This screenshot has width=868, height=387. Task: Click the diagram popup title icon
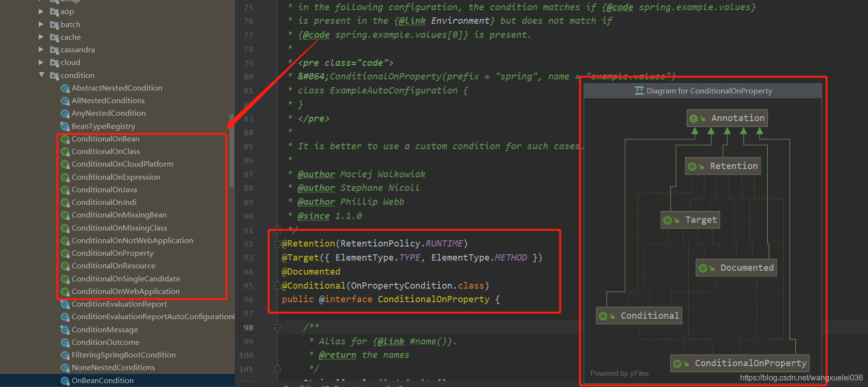639,91
